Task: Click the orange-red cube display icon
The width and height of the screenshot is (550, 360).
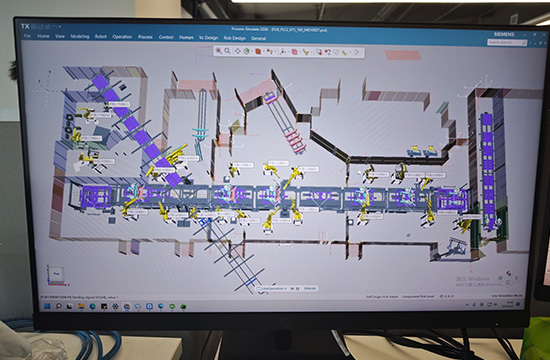Action: (258, 52)
